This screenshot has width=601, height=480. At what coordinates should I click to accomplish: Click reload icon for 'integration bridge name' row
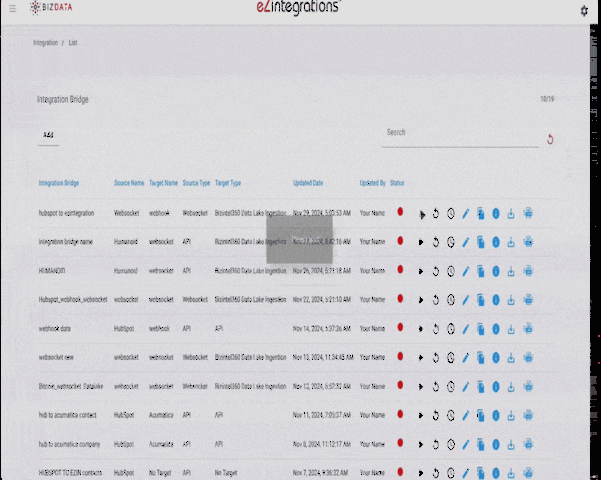(436, 242)
